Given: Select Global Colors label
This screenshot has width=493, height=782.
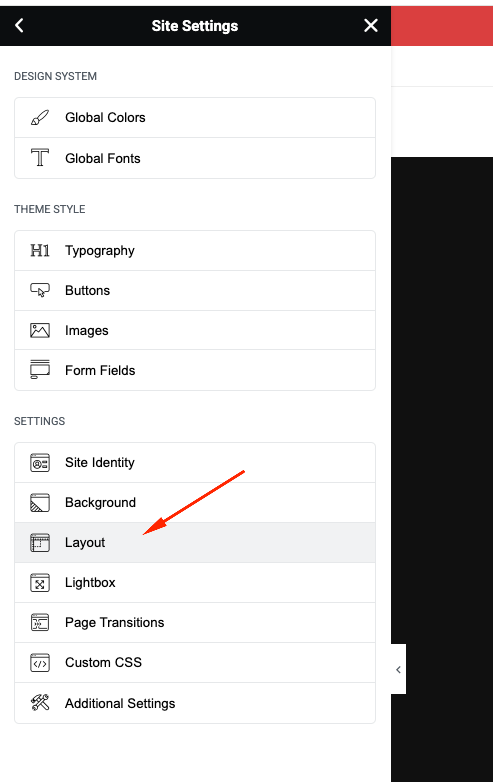Looking at the screenshot, I should click(105, 118).
